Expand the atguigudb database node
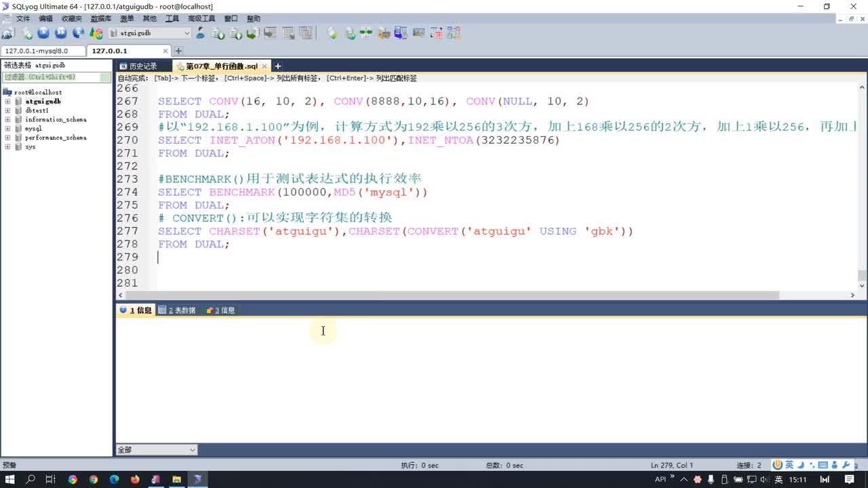868x488 pixels. (7, 102)
